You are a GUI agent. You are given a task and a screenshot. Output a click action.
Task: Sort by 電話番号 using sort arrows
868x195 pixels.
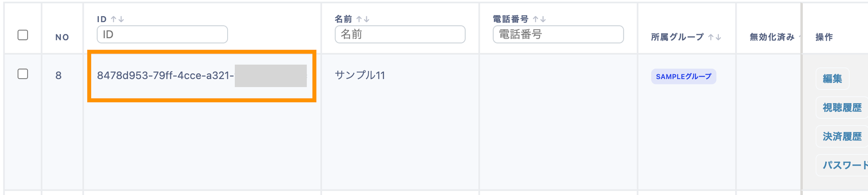pos(539,19)
